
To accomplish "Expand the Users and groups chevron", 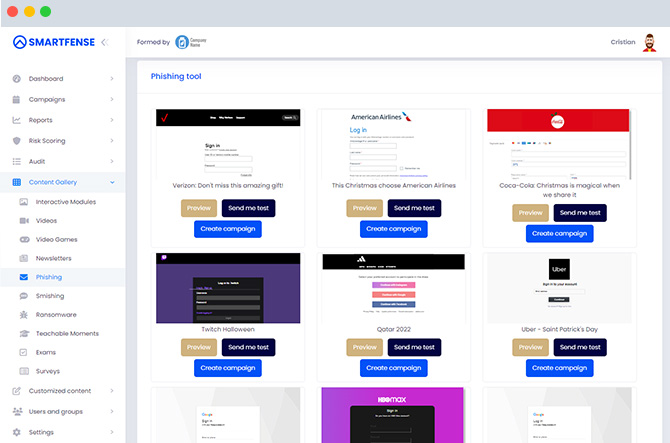I will click(112, 411).
